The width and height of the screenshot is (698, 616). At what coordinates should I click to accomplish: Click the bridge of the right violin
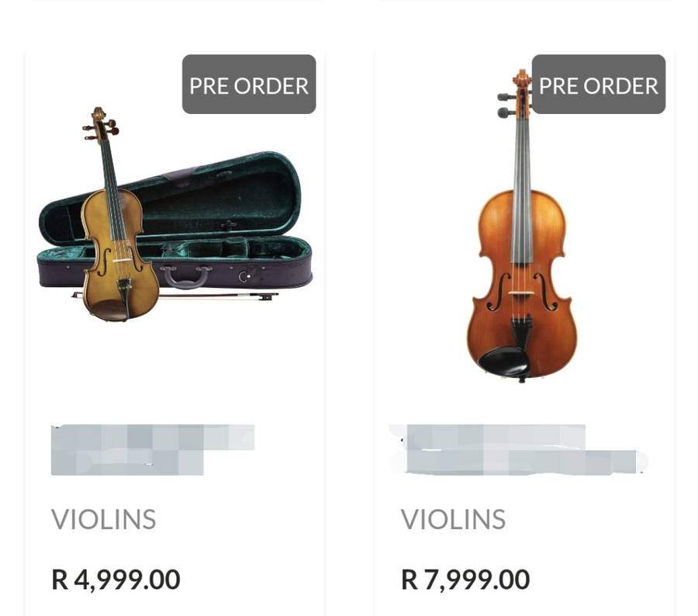(522, 292)
